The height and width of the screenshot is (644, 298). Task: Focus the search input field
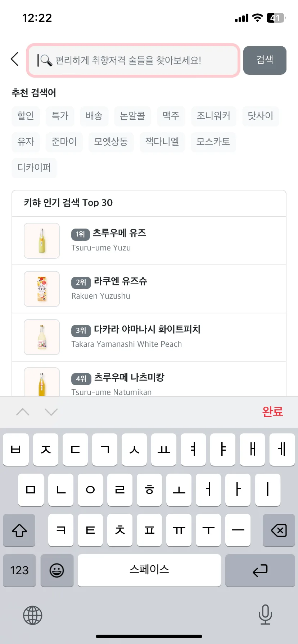(133, 60)
